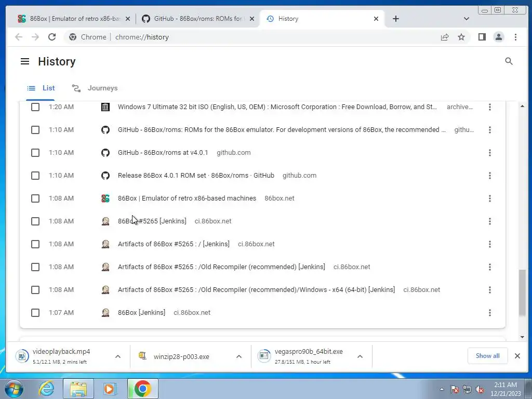The width and height of the screenshot is (532, 399).
Task: Open Action Center flag tray icon
Action: coord(455,390)
